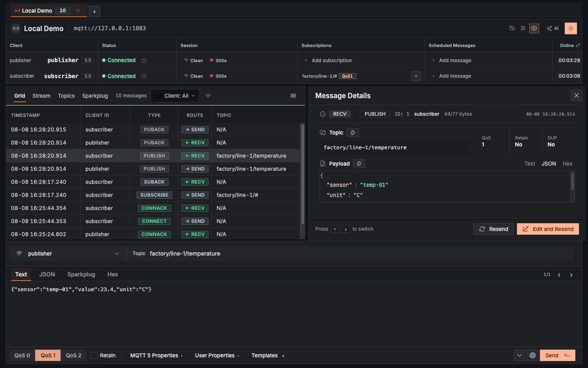The width and height of the screenshot is (588, 368).
Task: Collapse the message details header circle icon
Action: point(323,114)
